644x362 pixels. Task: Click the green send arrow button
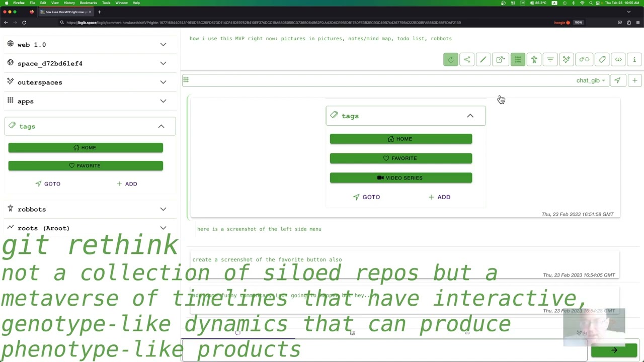click(614, 350)
